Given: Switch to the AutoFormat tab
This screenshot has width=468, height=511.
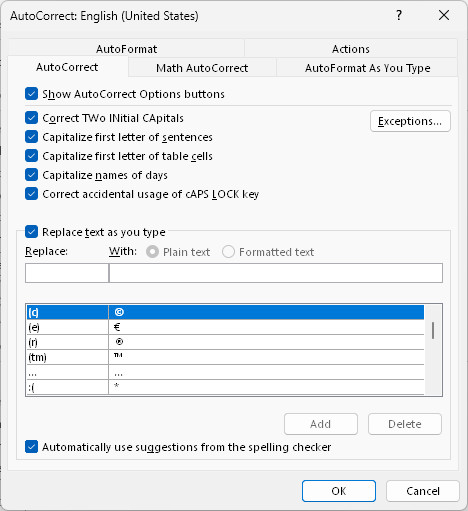Looking at the screenshot, I should click(x=126, y=49).
